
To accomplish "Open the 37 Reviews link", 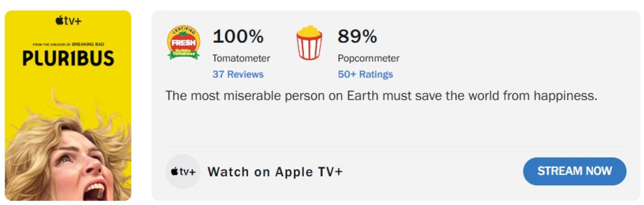I will coord(238,74).
